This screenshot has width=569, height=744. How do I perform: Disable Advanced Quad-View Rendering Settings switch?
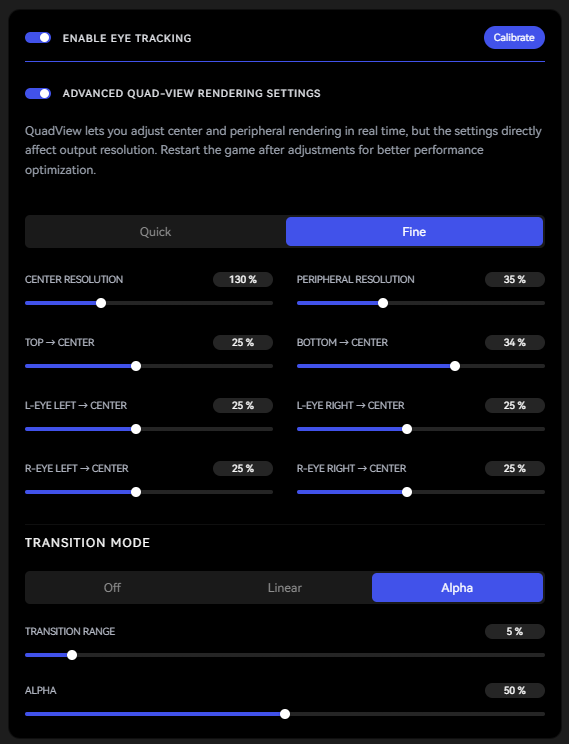(38, 93)
